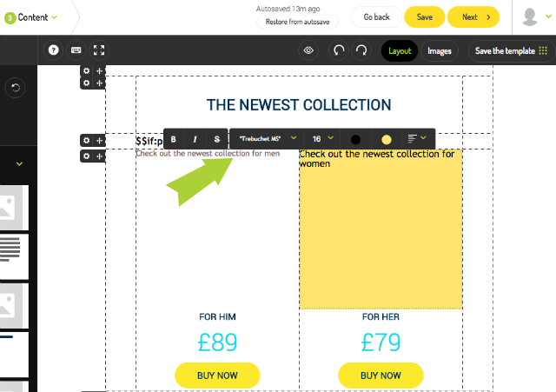Expand the Content step dropdown
This screenshot has height=392, width=556.
tap(54, 17)
